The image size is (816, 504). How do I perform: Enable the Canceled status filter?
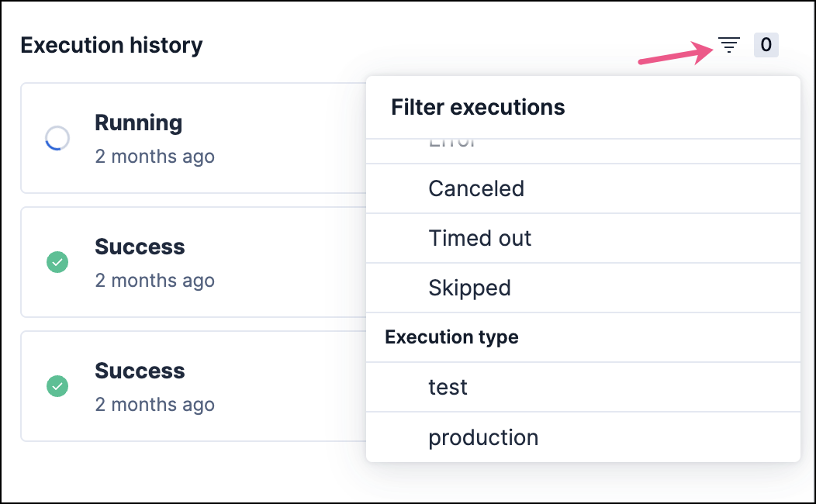click(x=475, y=188)
